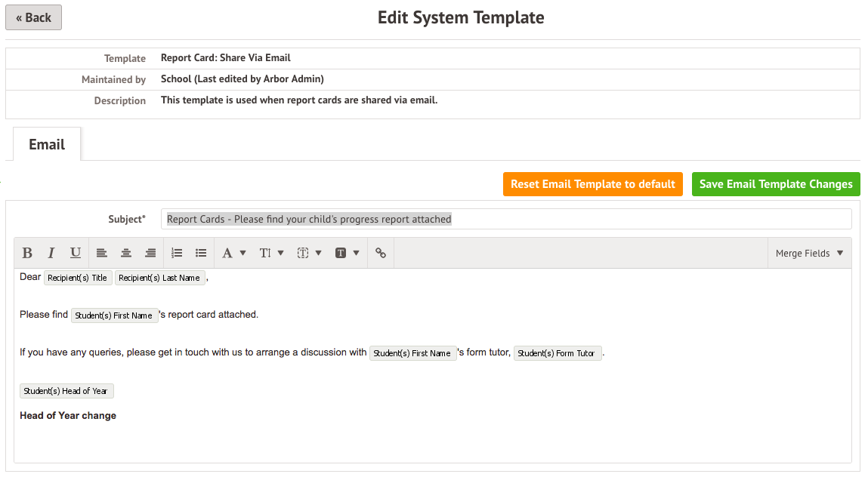Click into the Subject input field
This screenshot has height=477, width=868.
point(505,219)
